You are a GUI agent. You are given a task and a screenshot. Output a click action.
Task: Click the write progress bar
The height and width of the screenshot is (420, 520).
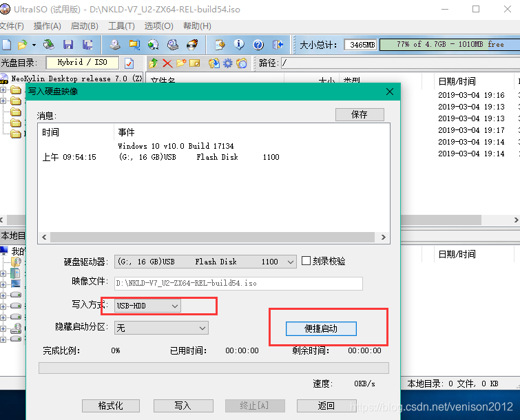click(x=214, y=368)
